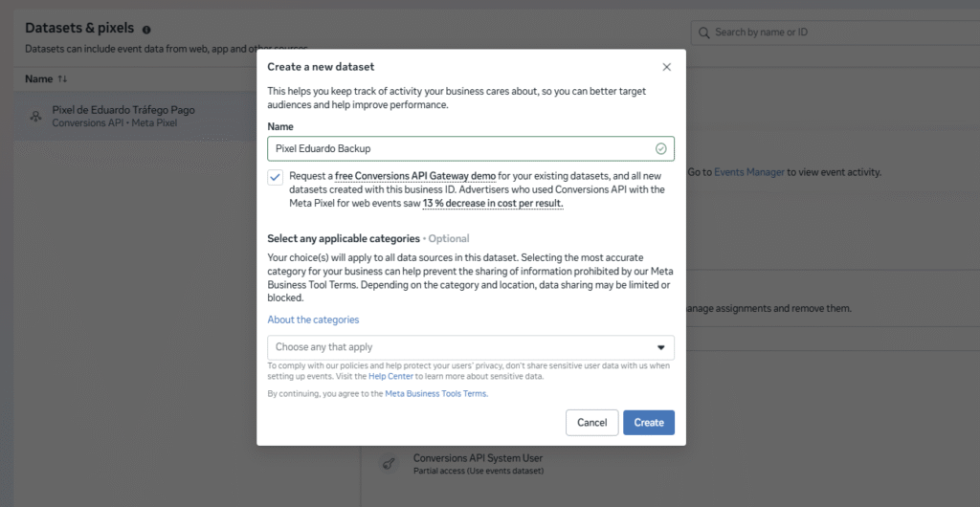Open the 'Choose any that apply' categories dropdown
Screen dimensions: 980x507
(x=459, y=347)
